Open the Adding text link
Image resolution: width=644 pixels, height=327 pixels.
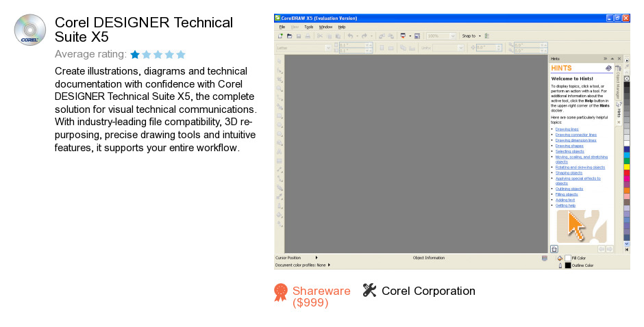565,200
